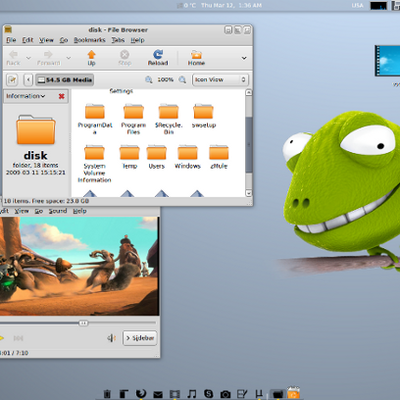Open the camera icon in the dock
The image size is (400, 400).
[x=225, y=394]
